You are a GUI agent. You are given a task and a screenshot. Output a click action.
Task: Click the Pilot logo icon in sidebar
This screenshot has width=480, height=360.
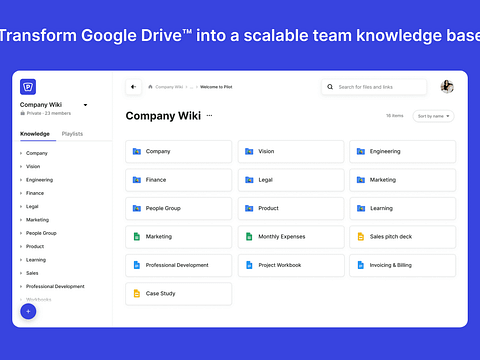28,87
